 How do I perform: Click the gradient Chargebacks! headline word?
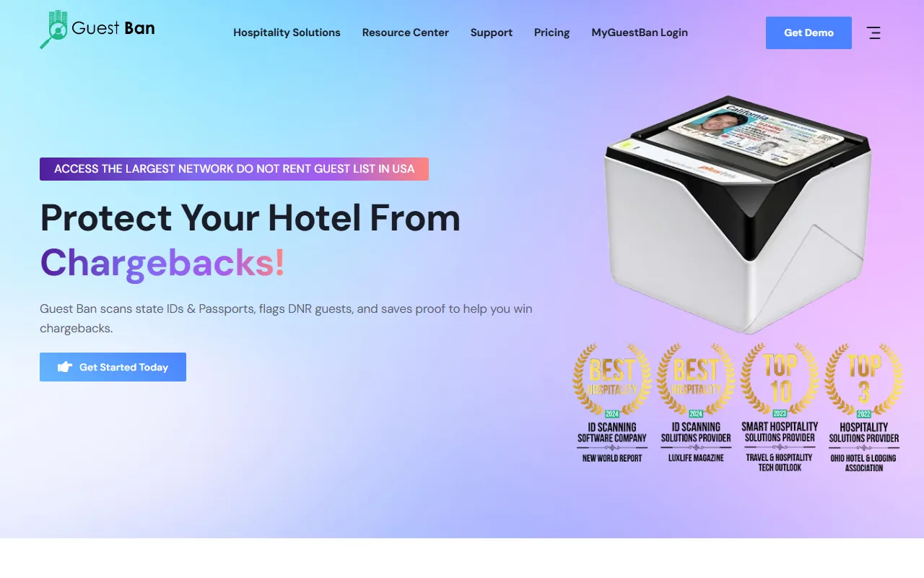pyautogui.click(x=162, y=263)
